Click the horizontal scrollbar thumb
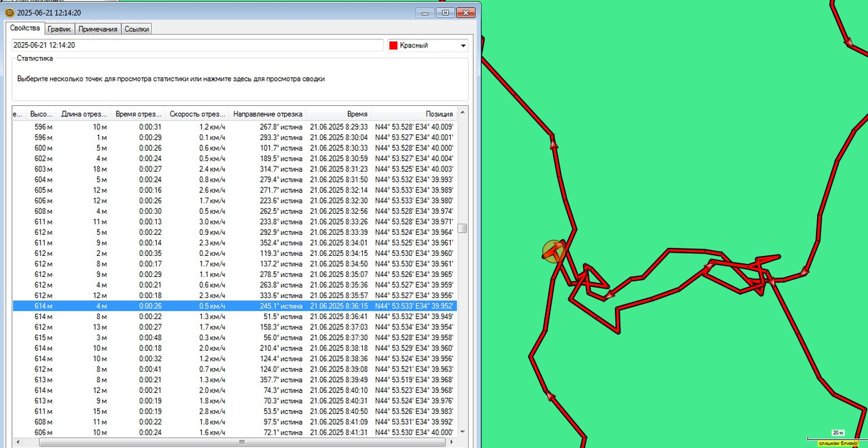Image resolution: width=868 pixels, height=448 pixels. 241,442
